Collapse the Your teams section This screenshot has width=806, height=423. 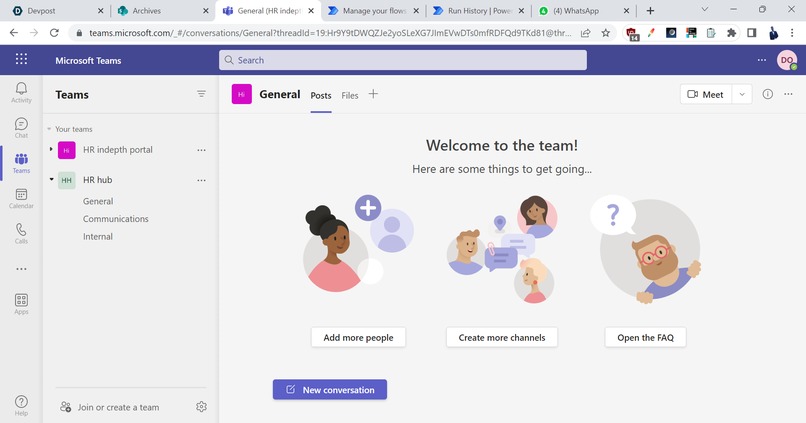tap(49, 129)
